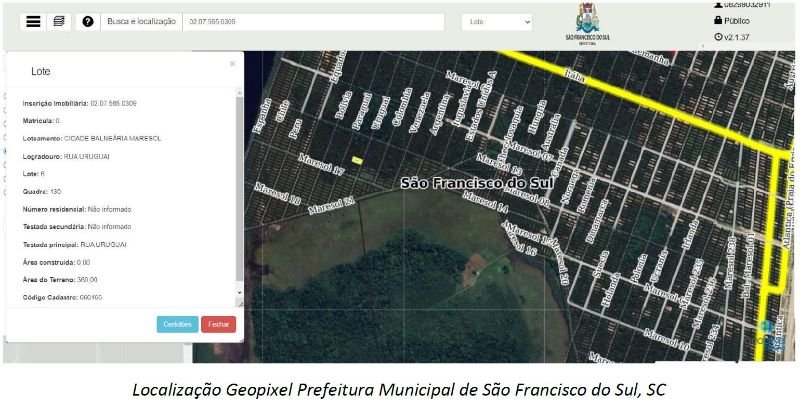Click the 'Busca e localização' label
The width and height of the screenshot is (800, 407).
[141, 22]
